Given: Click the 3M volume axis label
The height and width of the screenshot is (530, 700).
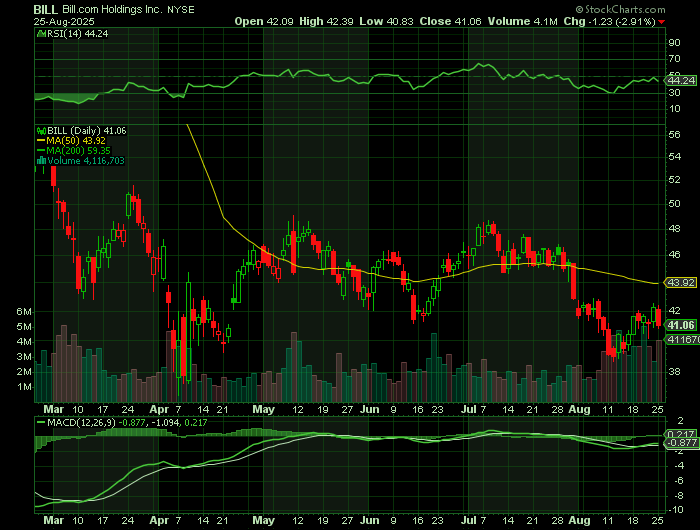Looking at the screenshot, I should point(24,357).
